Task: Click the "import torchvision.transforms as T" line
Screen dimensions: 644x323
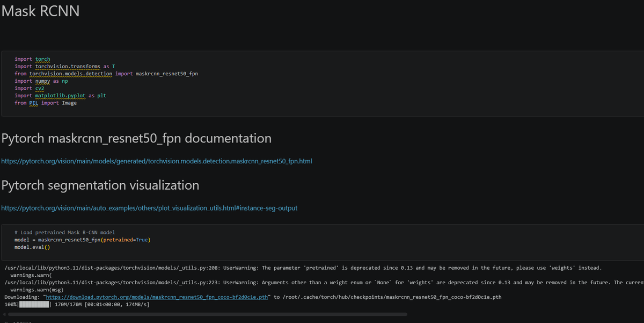Action: click(x=65, y=66)
